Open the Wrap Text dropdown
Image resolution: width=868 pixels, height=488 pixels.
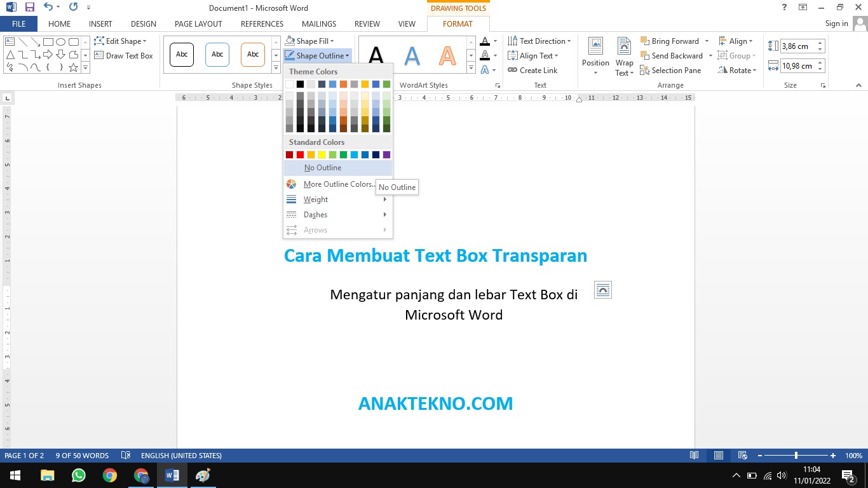coord(624,57)
